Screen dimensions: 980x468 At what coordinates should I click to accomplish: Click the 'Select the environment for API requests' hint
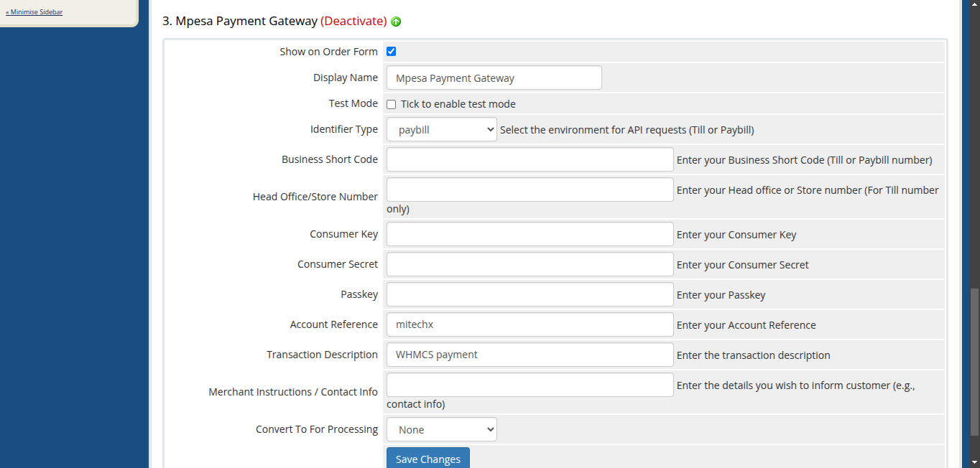pos(627,130)
